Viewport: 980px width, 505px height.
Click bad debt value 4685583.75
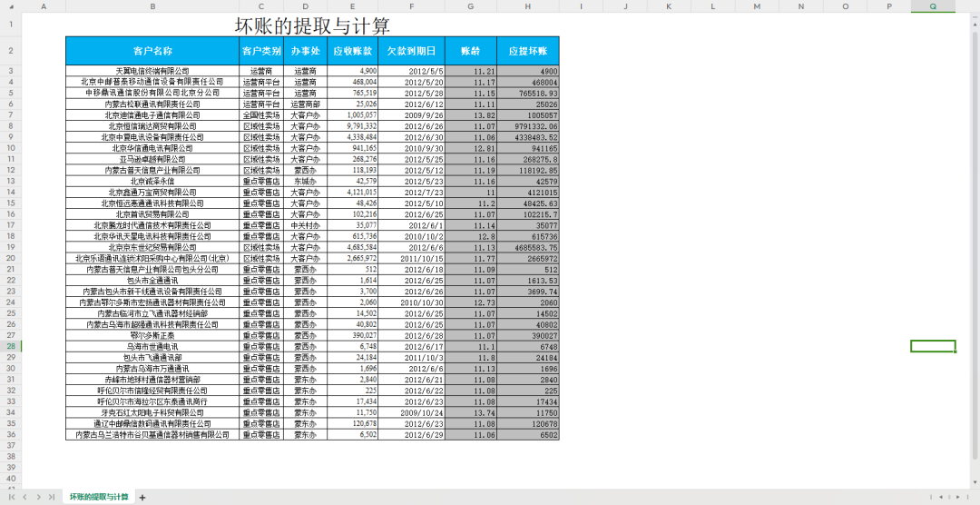tap(528, 247)
